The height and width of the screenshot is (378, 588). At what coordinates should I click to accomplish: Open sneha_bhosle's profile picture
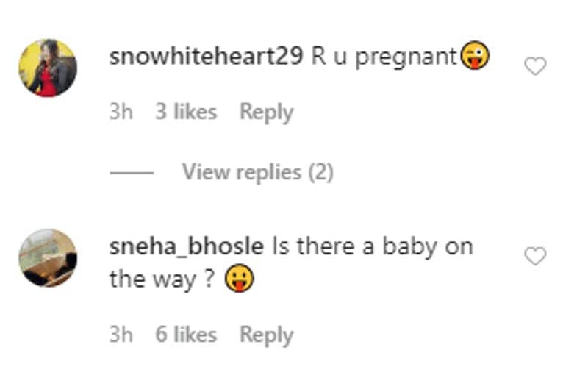coord(48,258)
